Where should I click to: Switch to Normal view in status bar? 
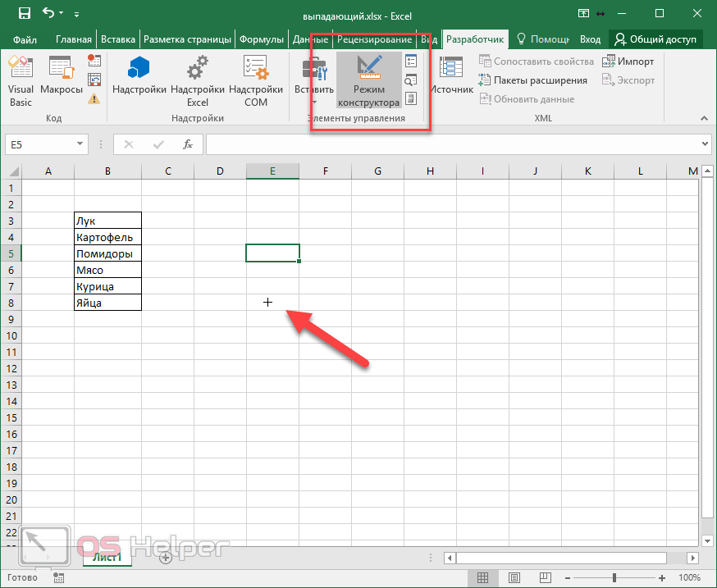(x=483, y=577)
